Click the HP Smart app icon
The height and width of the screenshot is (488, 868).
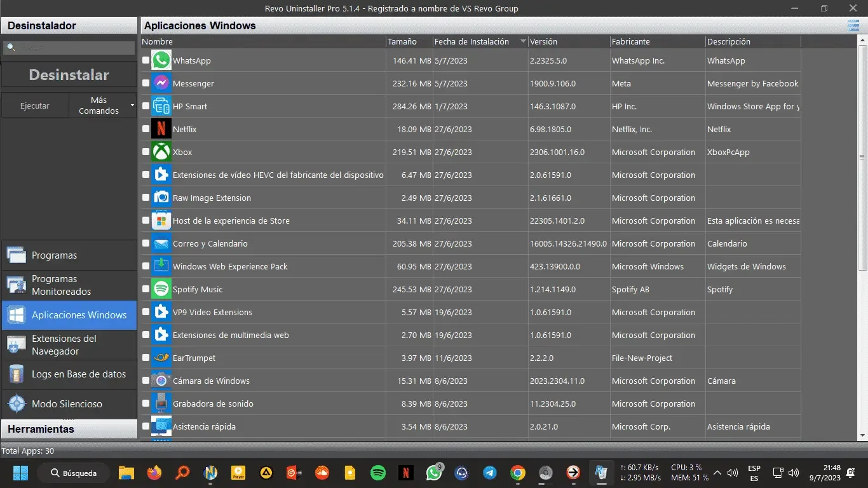pos(161,106)
